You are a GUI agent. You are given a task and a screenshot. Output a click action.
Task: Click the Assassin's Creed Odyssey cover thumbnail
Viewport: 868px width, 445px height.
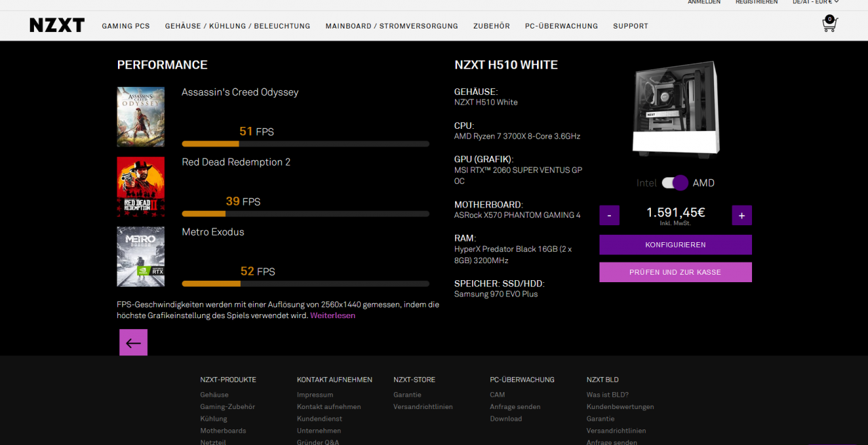[x=140, y=117]
